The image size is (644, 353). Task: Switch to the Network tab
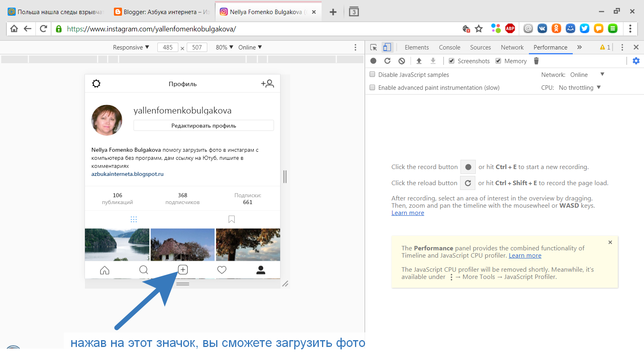512,47
